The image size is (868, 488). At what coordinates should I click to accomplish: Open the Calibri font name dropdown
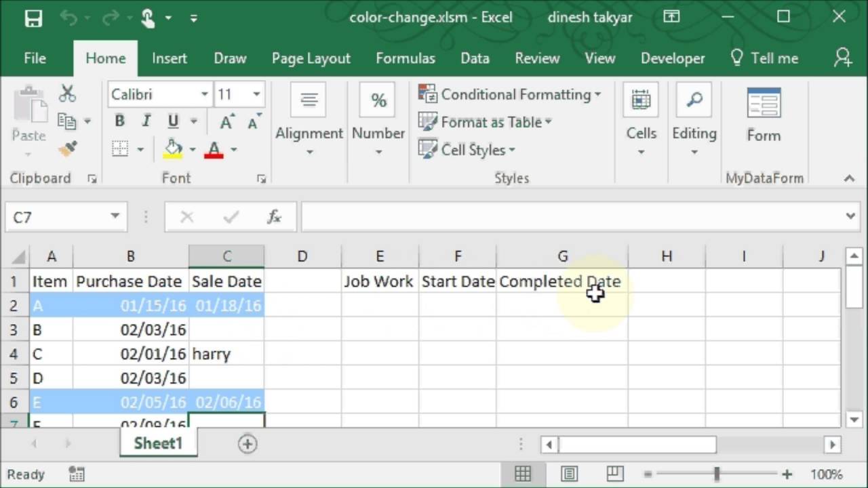[x=205, y=94]
